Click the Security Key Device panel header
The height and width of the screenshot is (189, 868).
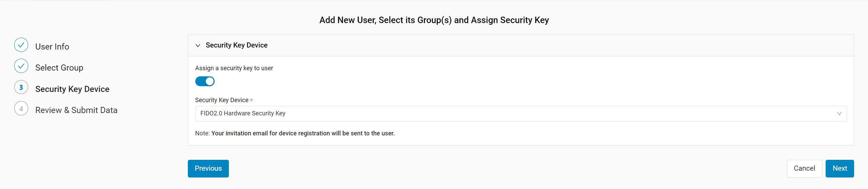(x=521, y=45)
